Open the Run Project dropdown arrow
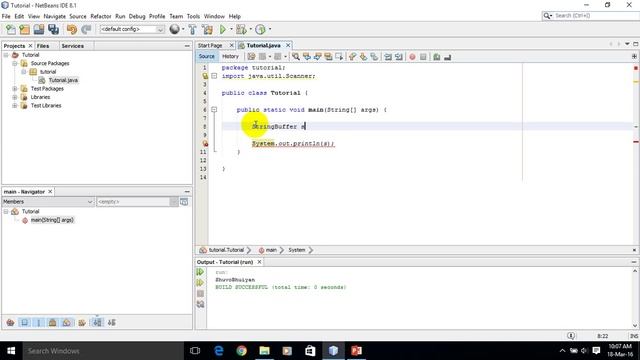This screenshot has height=360, width=640. click(231, 29)
